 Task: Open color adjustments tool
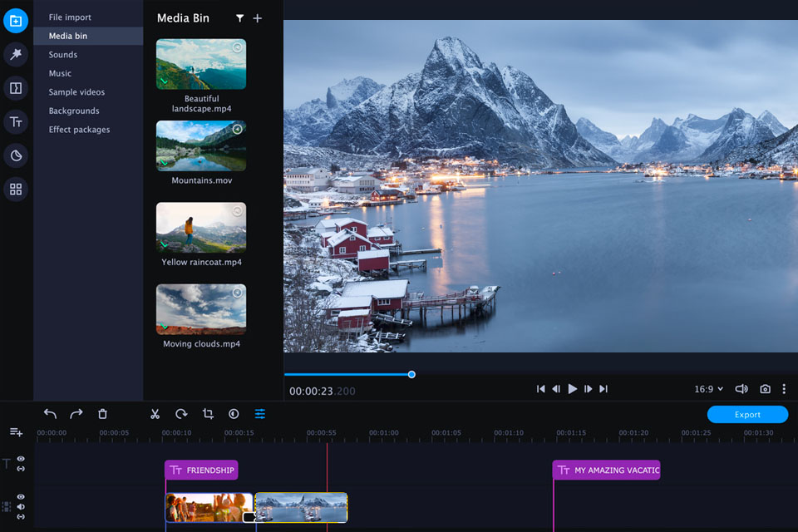click(234, 414)
